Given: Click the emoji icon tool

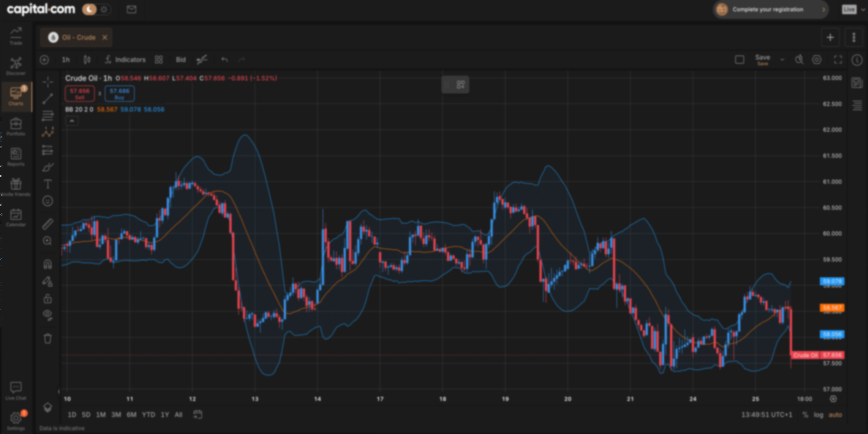Looking at the screenshot, I should pos(48,201).
